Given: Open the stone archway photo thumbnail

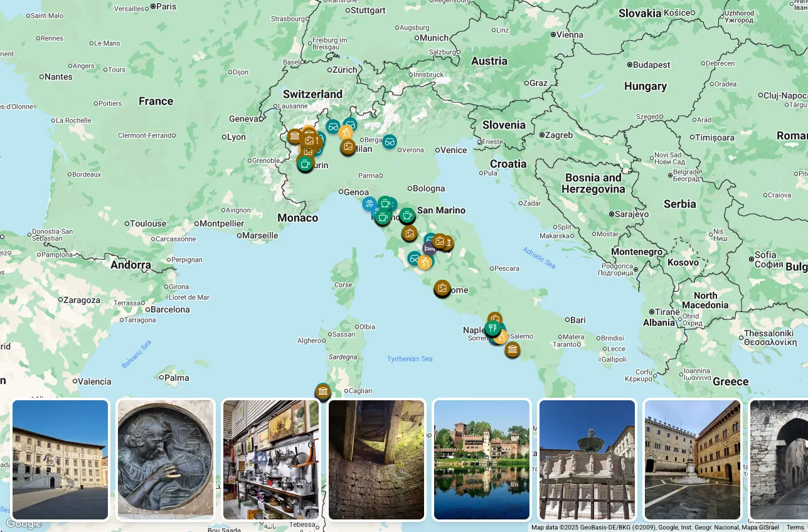Looking at the screenshot, I should pos(779,460).
